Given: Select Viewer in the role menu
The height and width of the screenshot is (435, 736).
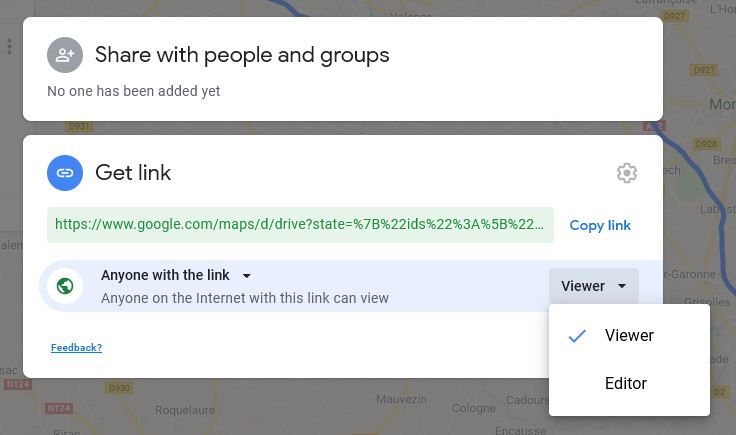Looking at the screenshot, I should coord(629,336).
